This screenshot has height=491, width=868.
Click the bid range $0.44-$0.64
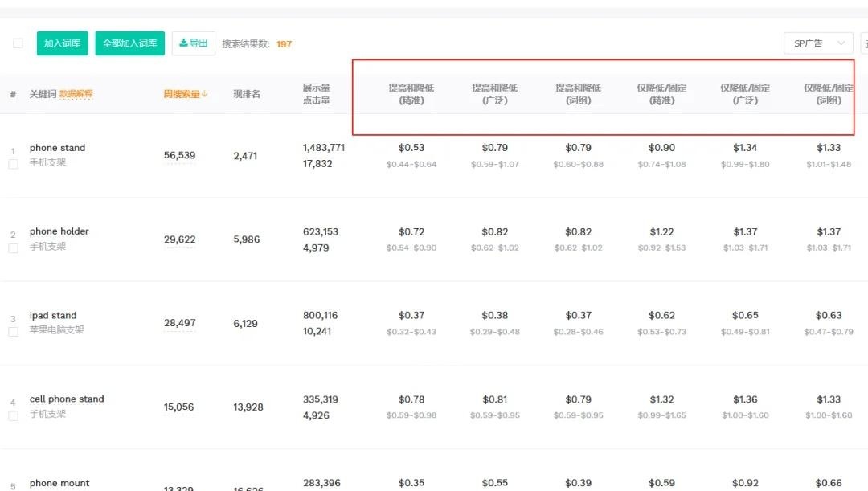[x=411, y=165]
